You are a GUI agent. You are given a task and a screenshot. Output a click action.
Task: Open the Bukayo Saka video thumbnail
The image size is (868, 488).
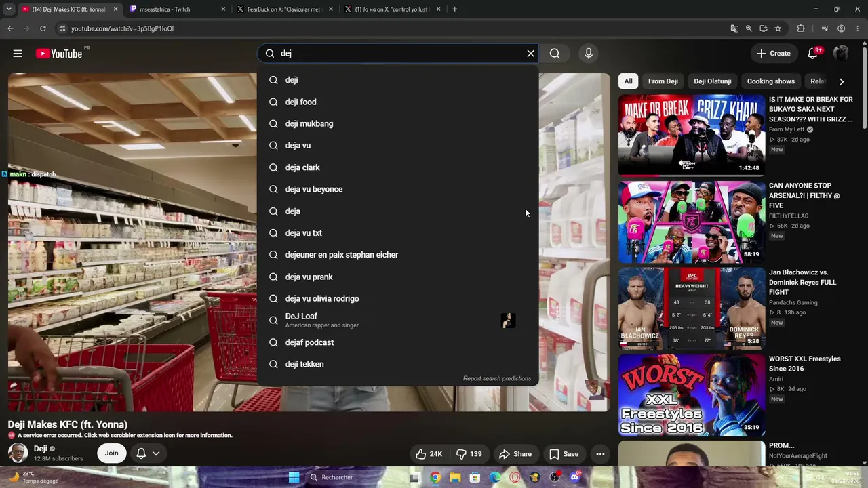click(692, 135)
